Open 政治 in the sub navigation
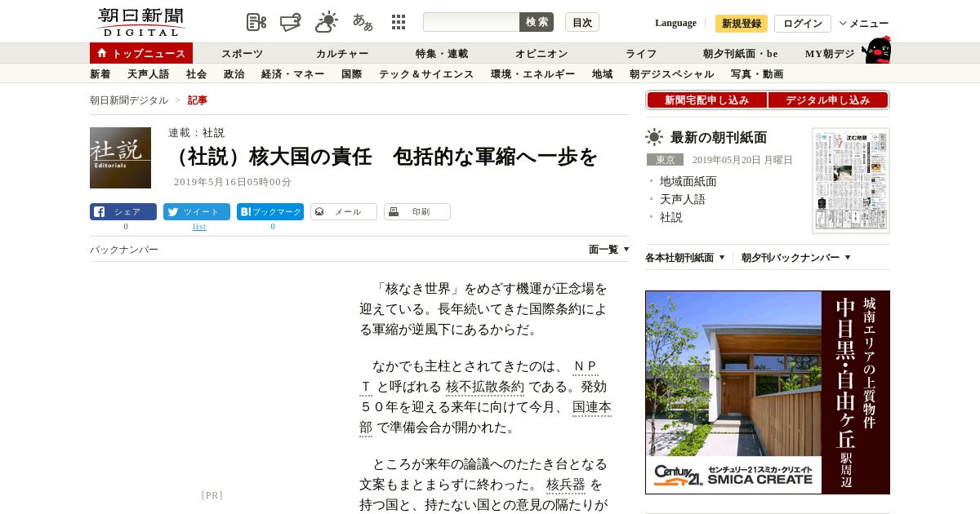Image resolution: width=980 pixels, height=514 pixels. [x=234, y=74]
